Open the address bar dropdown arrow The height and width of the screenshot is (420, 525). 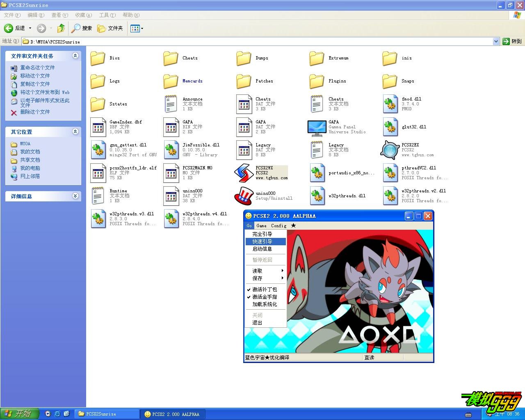(496, 41)
